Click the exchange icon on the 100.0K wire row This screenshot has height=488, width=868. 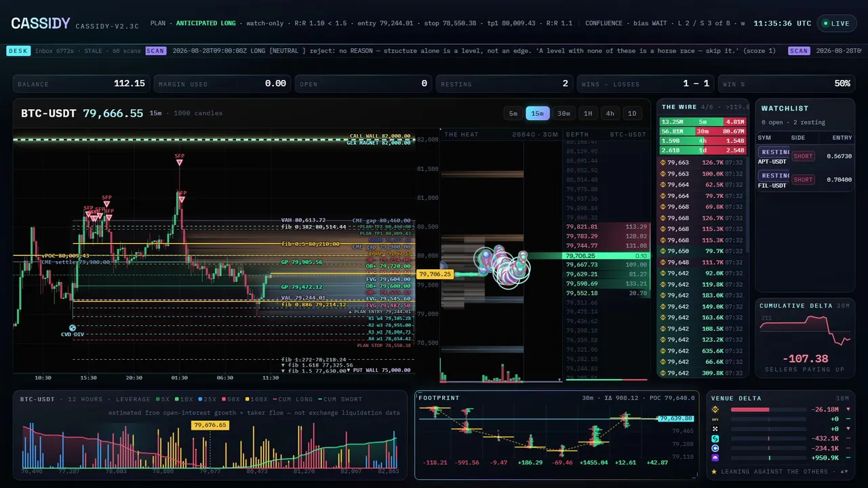663,174
